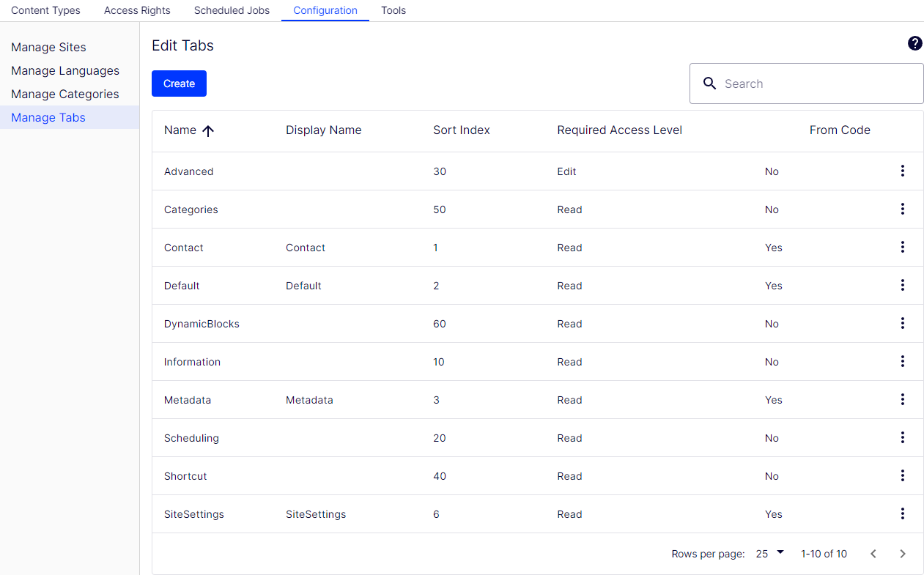Open actions menu for Information row
The image size is (924, 575).
coord(902,361)
